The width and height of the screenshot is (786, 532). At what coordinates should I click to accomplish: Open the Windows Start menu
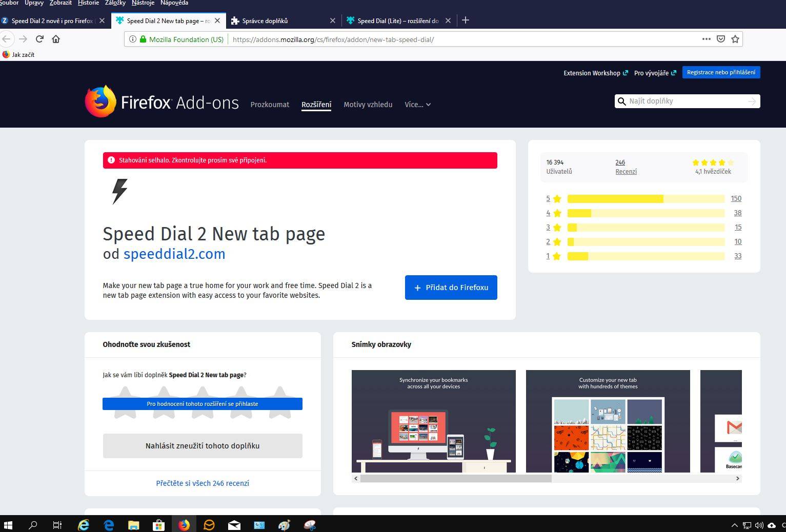pyautogui.click(x=8, y=525)
